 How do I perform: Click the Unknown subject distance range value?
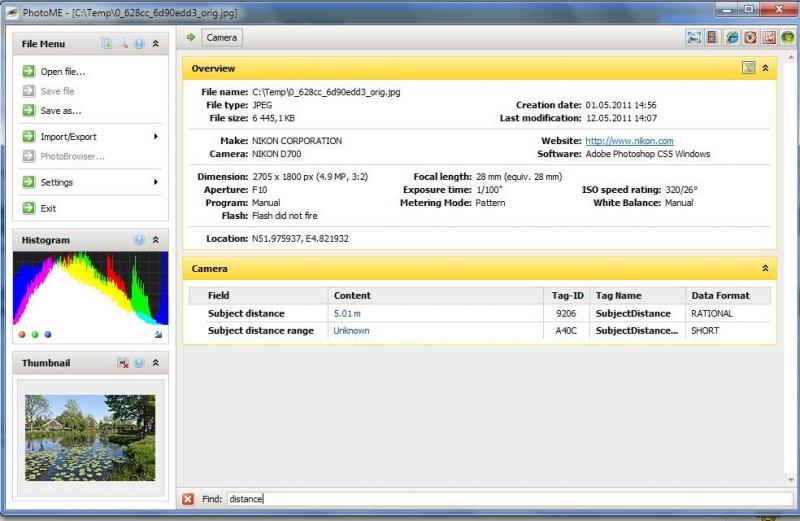351,331
